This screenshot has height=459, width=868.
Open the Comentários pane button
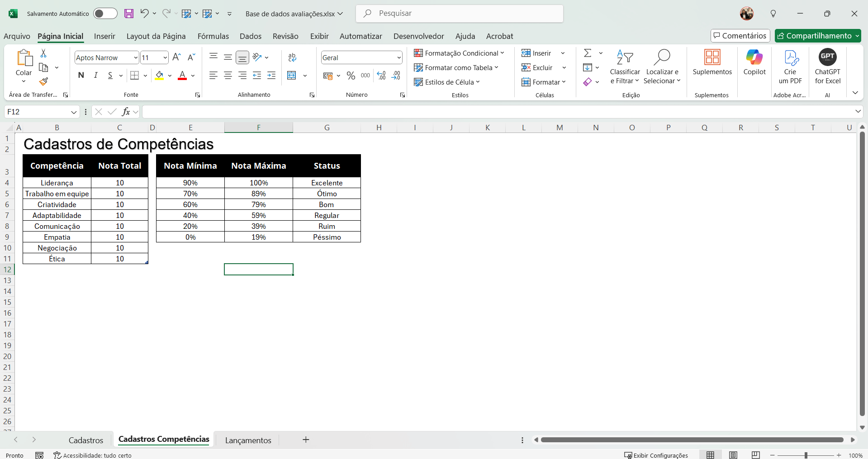point(740,36)
